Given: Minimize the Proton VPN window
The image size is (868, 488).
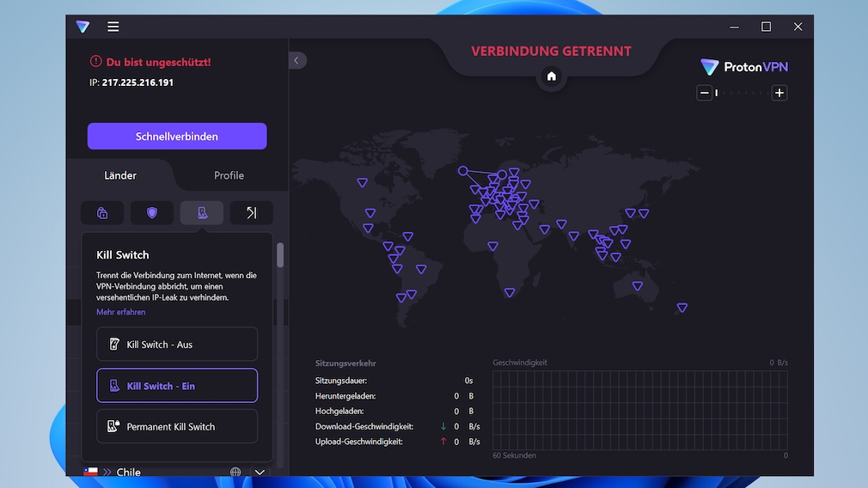Looking at the screenshot, I should pos(734,27).
